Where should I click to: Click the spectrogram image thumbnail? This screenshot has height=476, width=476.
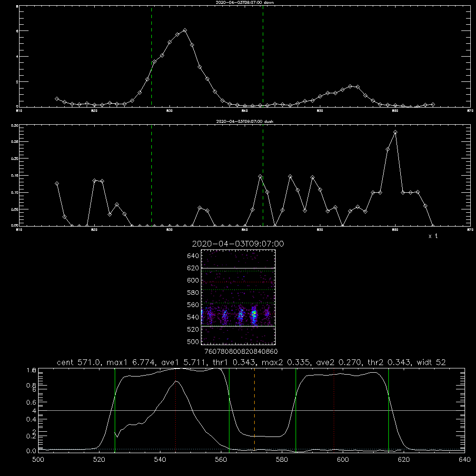(x=238, y=297)
